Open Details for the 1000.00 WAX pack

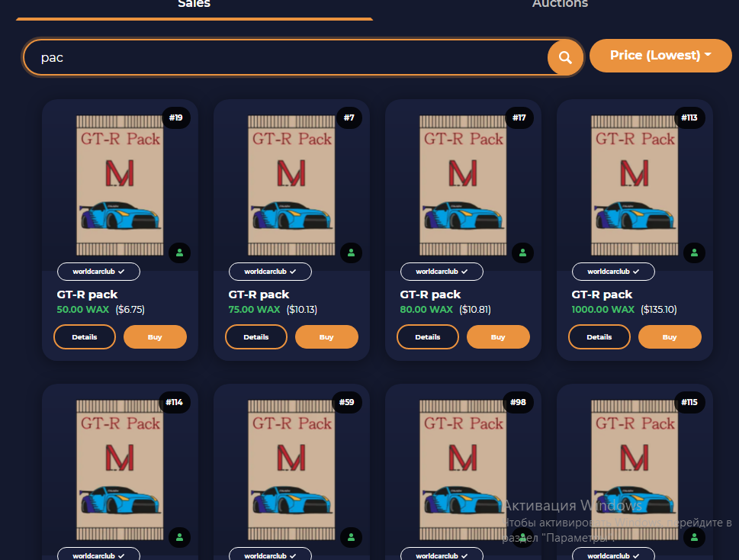click(x=599, y=337)
